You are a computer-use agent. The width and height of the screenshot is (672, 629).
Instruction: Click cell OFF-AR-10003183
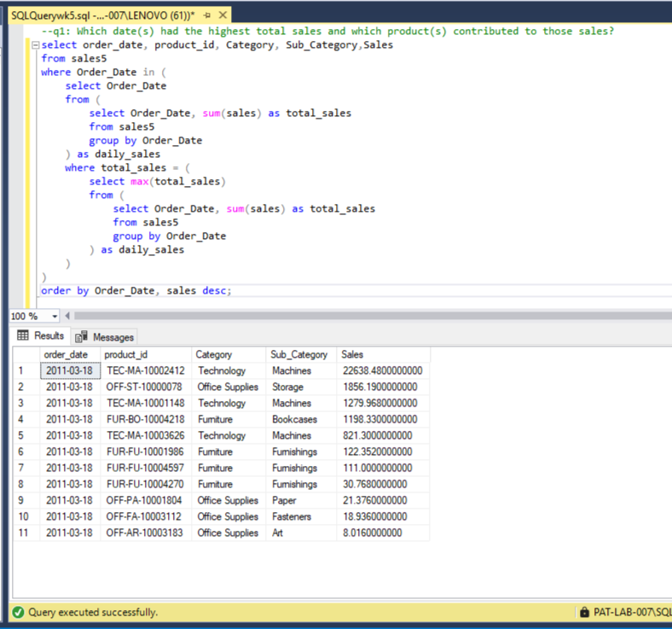click(x=146, y=533)
